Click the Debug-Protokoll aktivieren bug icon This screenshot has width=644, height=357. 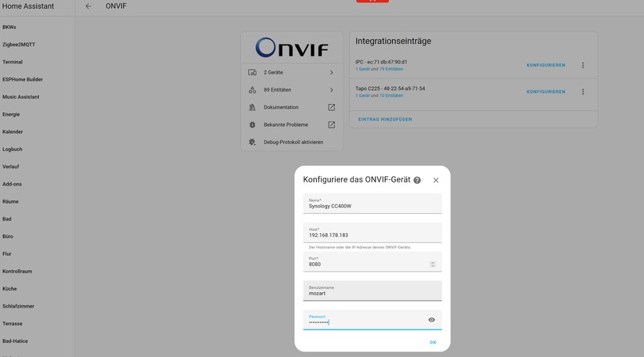point(252,142)
